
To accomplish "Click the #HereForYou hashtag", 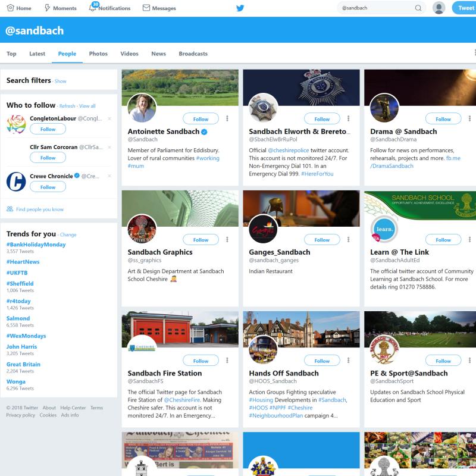I will click(317, 174).
